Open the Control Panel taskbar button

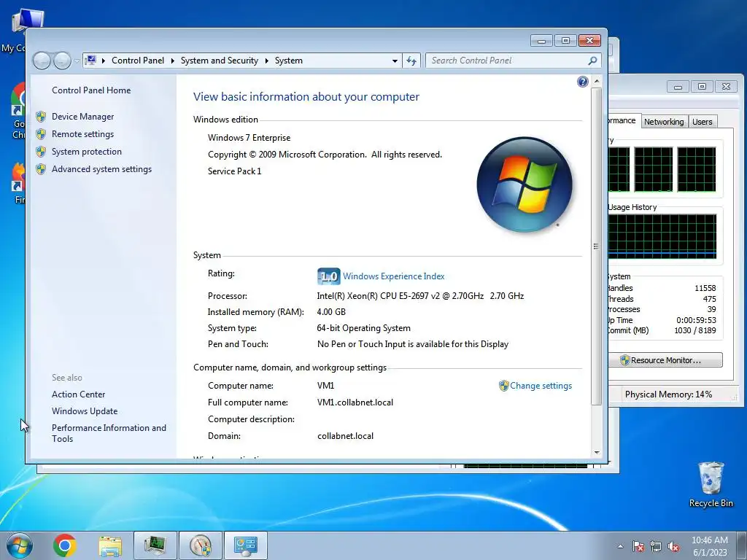pos(246,545)
